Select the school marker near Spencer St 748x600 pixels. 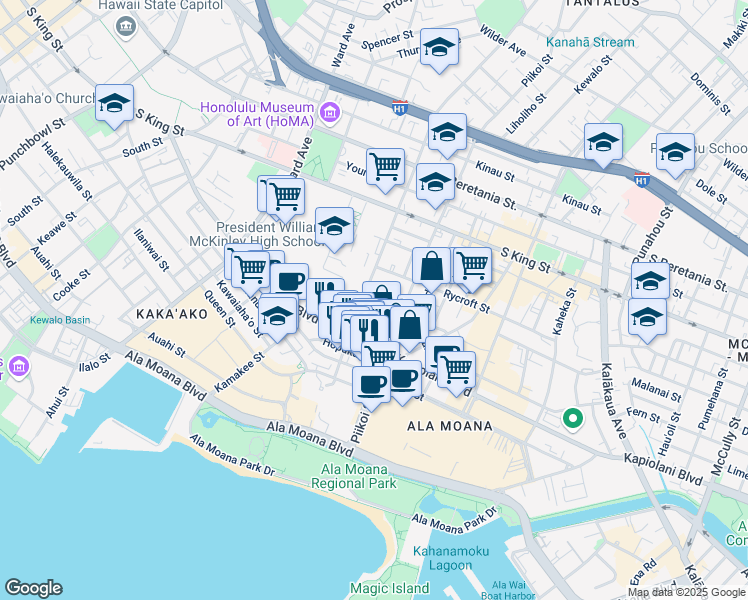(439, 51)
